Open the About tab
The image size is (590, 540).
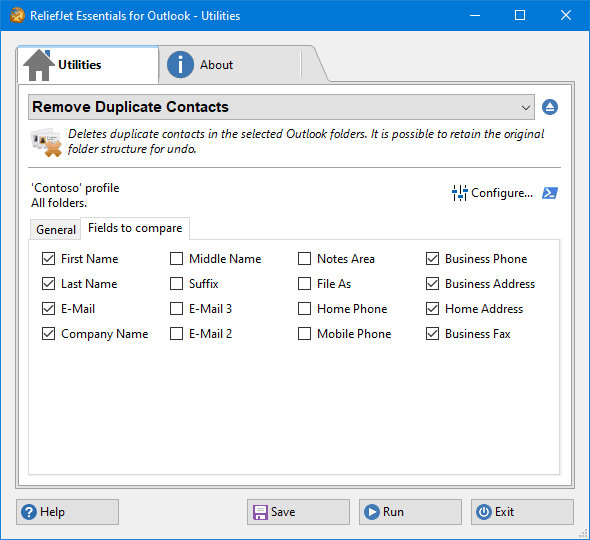(x=230, y=65)
